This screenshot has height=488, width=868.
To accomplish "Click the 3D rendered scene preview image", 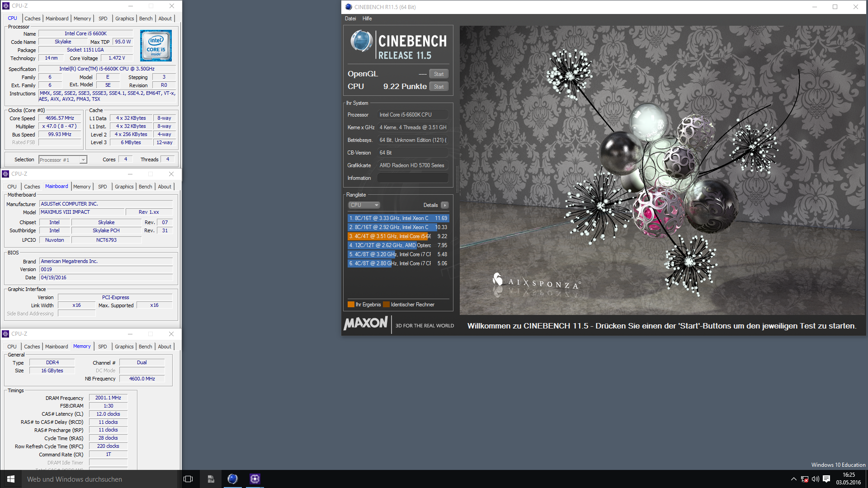I will click(662, 170).
